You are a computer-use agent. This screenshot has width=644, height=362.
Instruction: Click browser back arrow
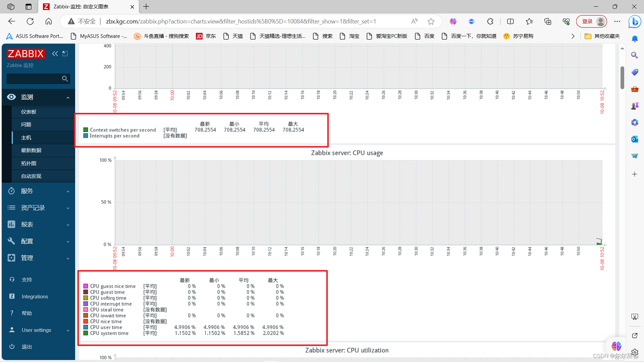click(x=12, y=21)
